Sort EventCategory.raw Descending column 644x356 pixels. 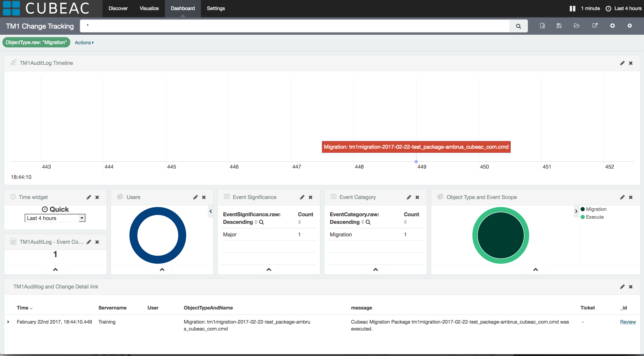click(363, 222)
